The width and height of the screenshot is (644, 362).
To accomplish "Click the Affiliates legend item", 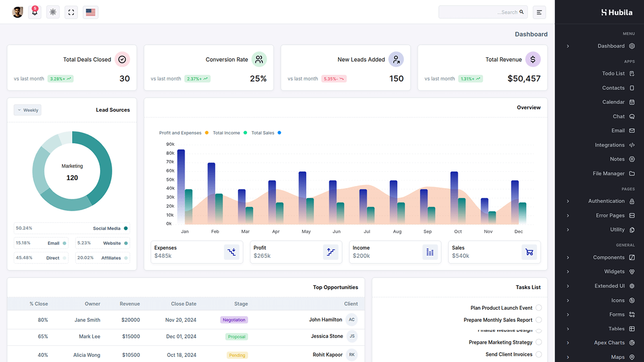I will (x=103, y=258).
